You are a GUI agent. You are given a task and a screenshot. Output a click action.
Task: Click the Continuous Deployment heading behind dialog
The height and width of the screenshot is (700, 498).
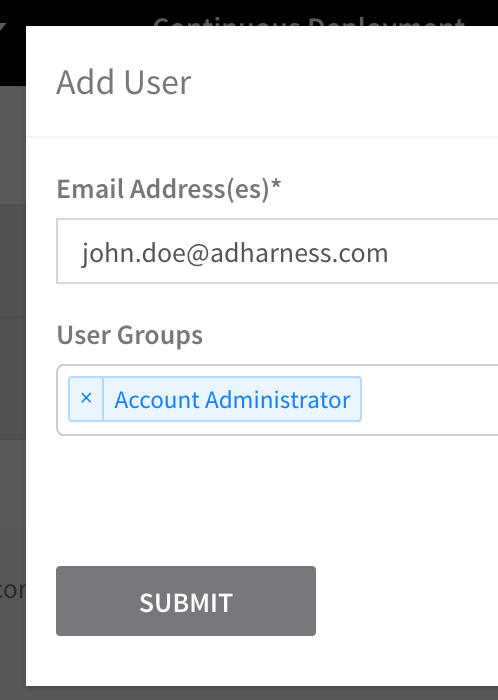309,21
